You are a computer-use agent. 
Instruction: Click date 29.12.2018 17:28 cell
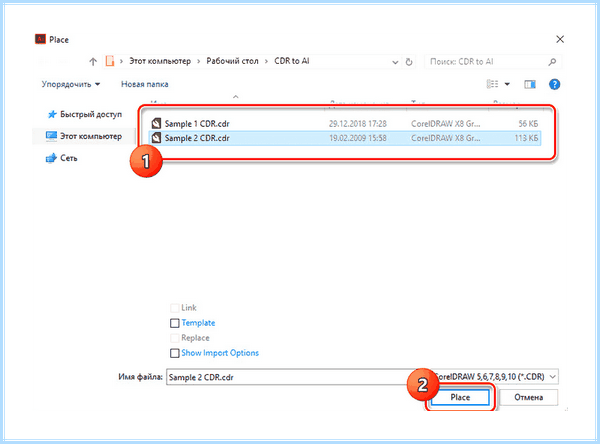358,124
